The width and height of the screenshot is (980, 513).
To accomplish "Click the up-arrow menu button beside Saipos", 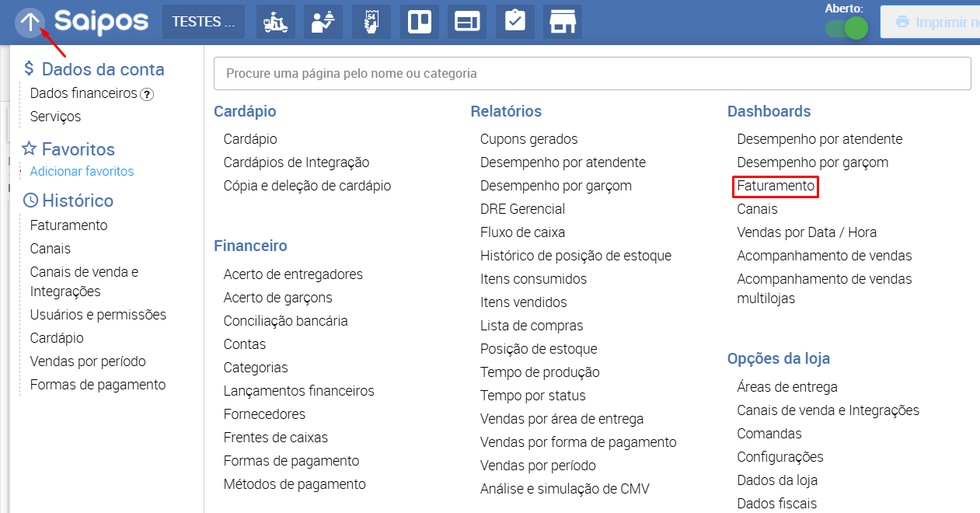I will (29, 22).
